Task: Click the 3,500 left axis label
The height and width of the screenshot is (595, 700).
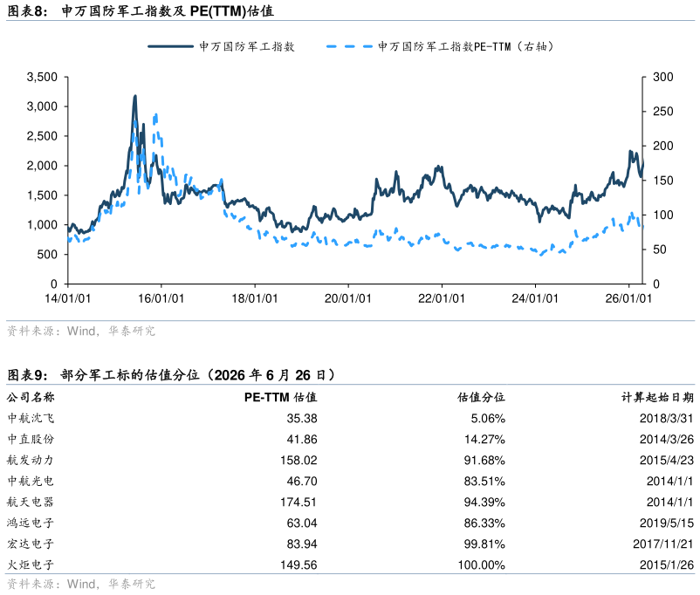Action: click(x=43, y=78)
